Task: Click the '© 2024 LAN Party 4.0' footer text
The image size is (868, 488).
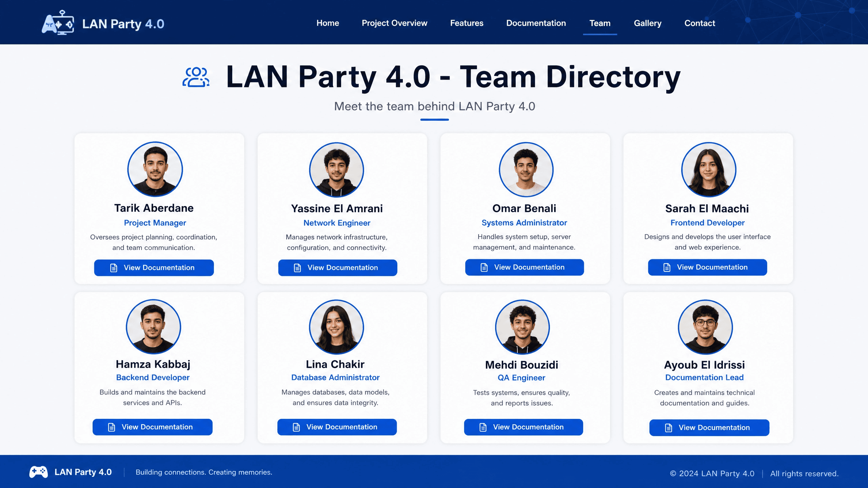Action: (x=712, y=474)
